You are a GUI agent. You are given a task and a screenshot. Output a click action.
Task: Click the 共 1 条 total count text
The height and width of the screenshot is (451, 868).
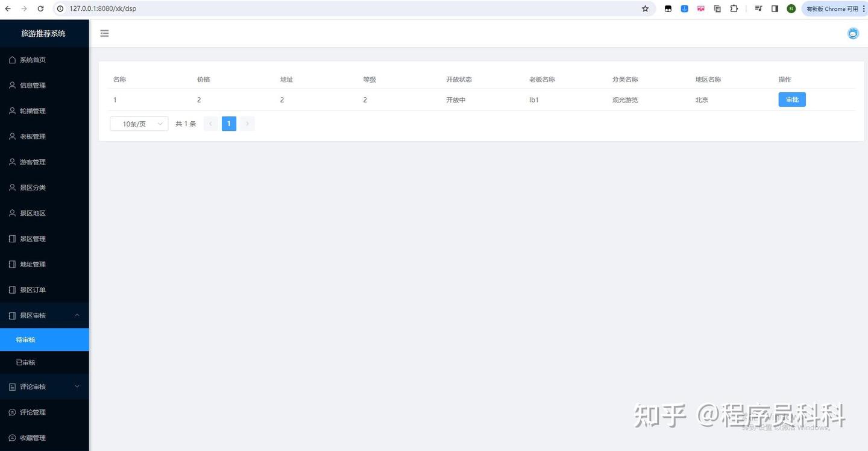pyautogui.click(x=186, y=124)
